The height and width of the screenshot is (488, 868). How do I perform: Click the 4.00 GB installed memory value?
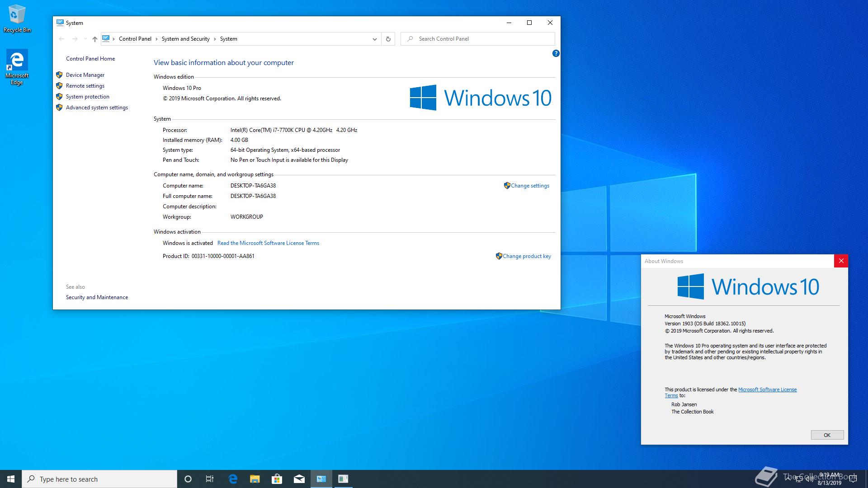click(x=239, y=140)
